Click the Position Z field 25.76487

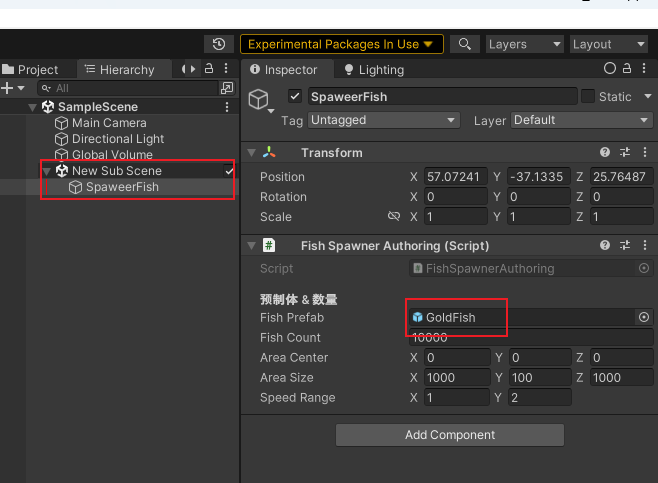click(621, 176)
